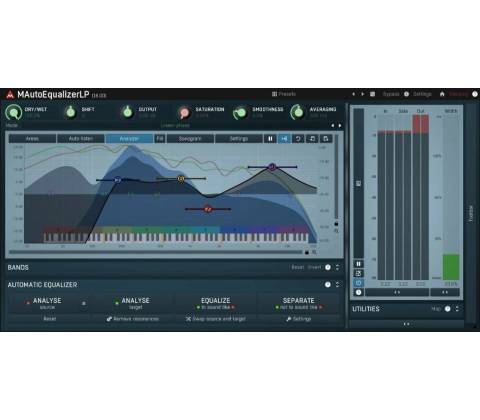Collapse the meters with arrows bar
The image size is (480, 420).
(x=397, y=292)
